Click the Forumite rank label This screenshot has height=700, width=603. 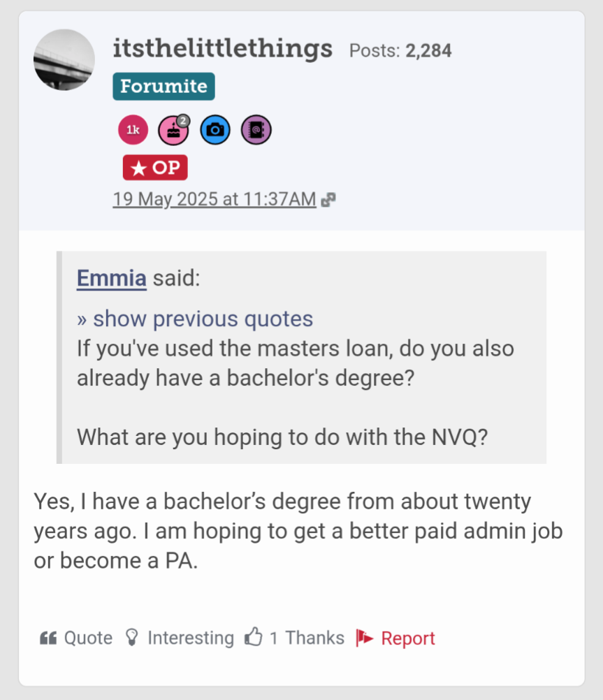click(164, 87)
